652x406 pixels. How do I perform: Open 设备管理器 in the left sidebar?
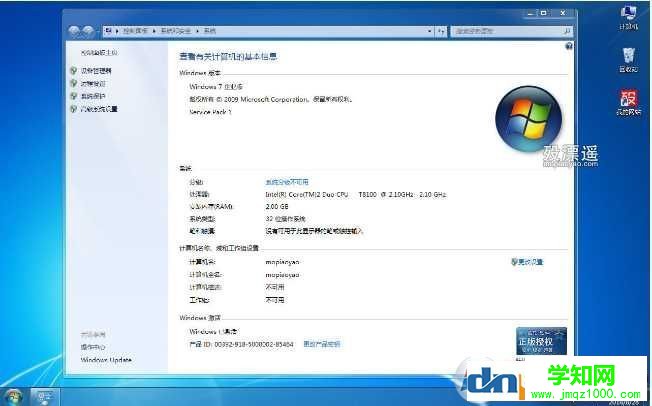(x=96, y=71)
